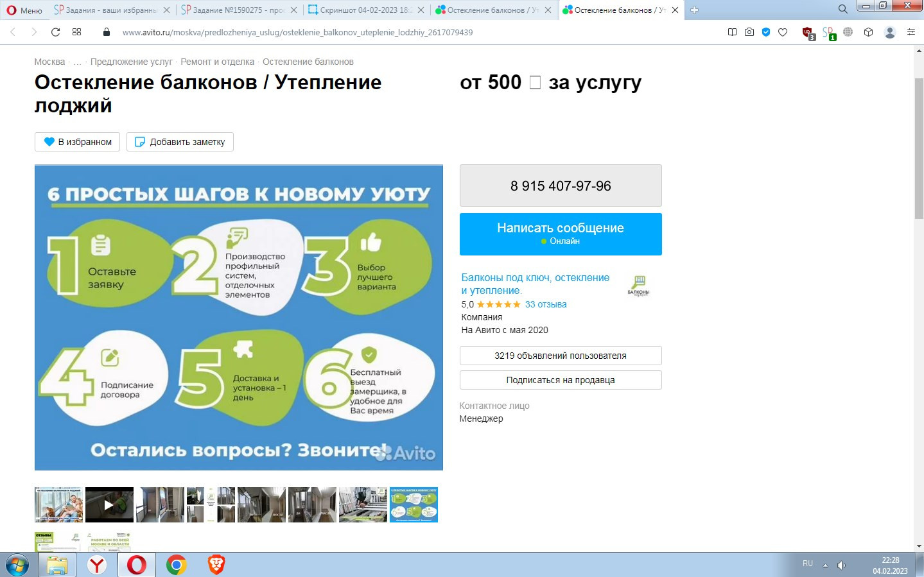Open the Speed Dial start page grid
The image size is (924, 577).
pyautogui.click(x=77, y=32)
